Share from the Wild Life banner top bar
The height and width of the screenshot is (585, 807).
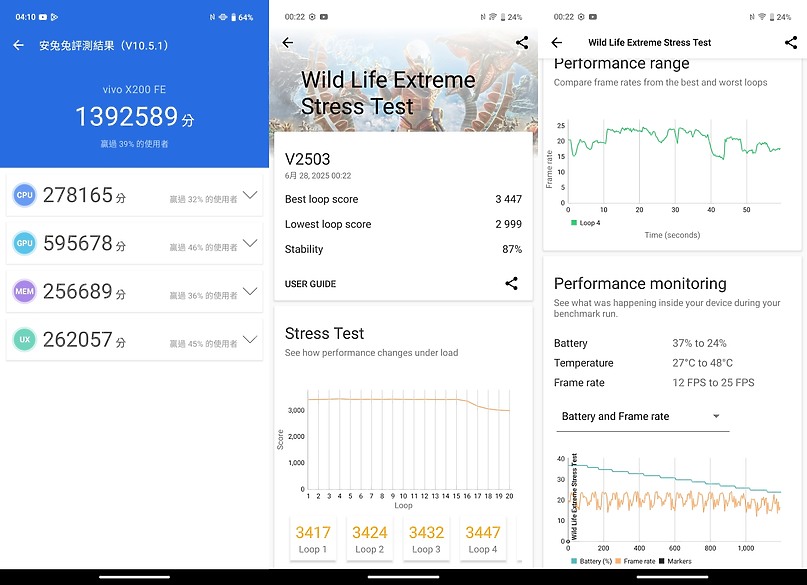[x=522, y=43]
